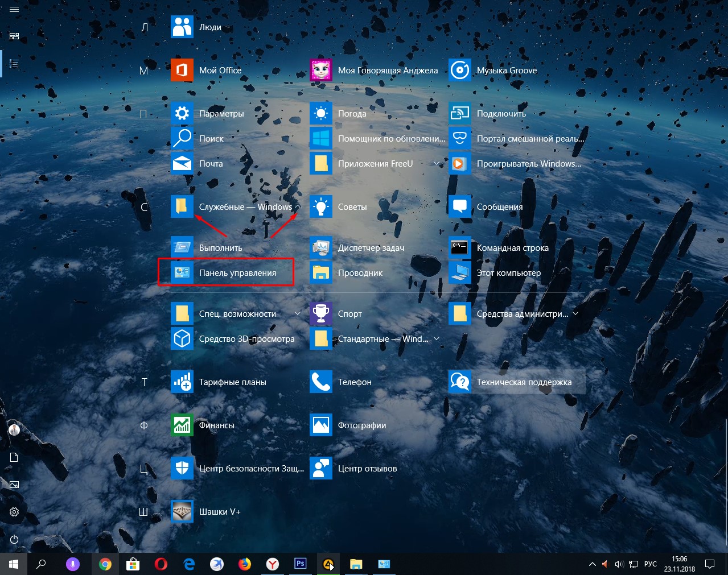
Task: Click the Power button in sidebar
Action: 14,539
